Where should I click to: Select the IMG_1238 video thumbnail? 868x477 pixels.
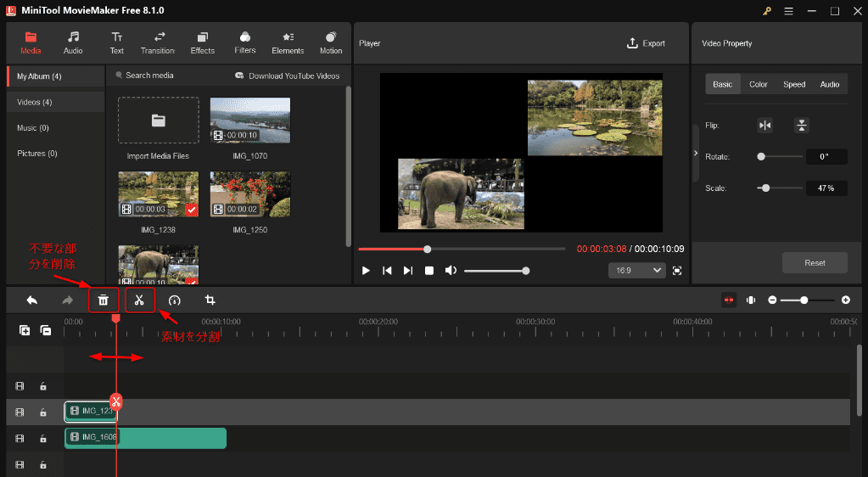pyautogui.click(x=159, y=194)
